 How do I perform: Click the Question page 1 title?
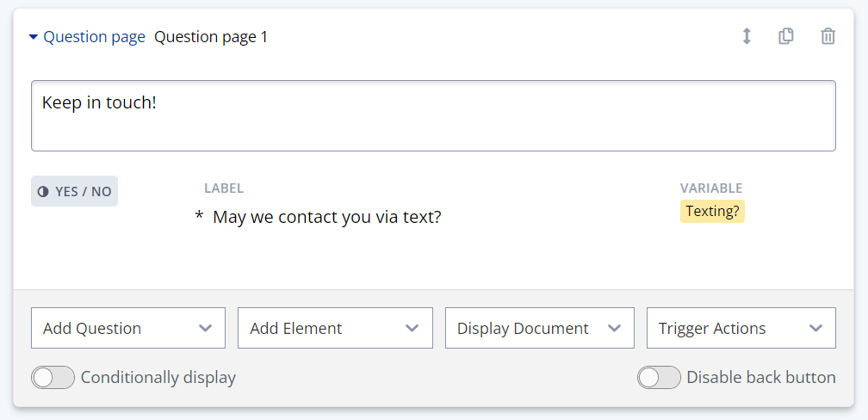coord(211,37)
